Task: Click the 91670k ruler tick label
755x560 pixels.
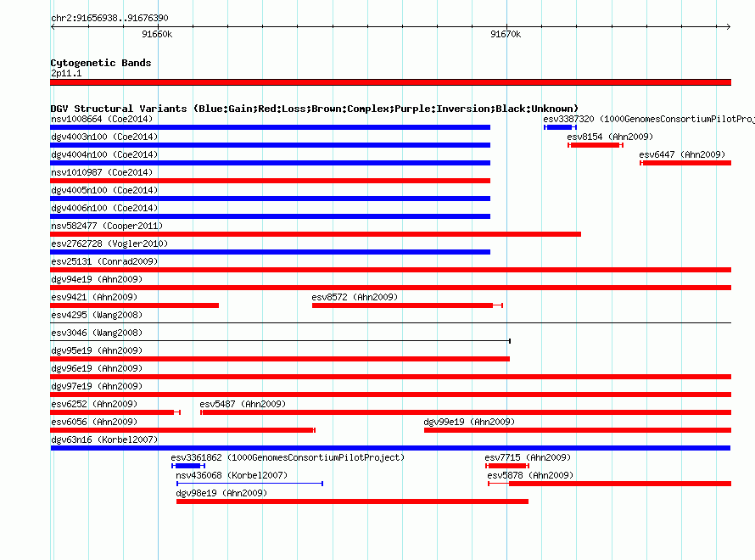Action: click(506, 34)
